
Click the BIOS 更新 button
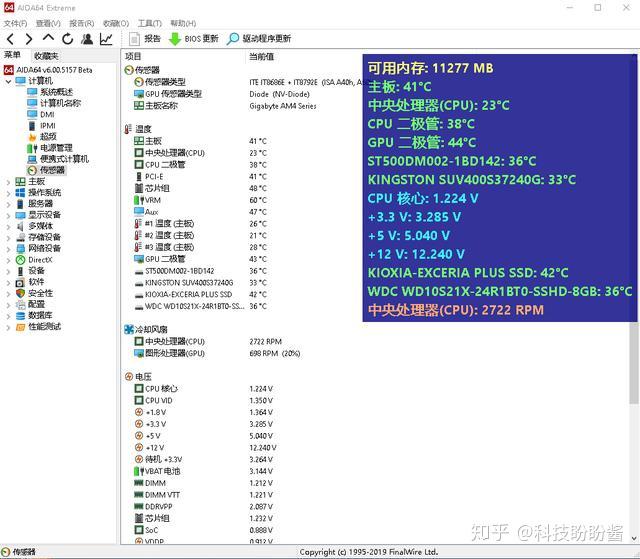tap(194, 39)
